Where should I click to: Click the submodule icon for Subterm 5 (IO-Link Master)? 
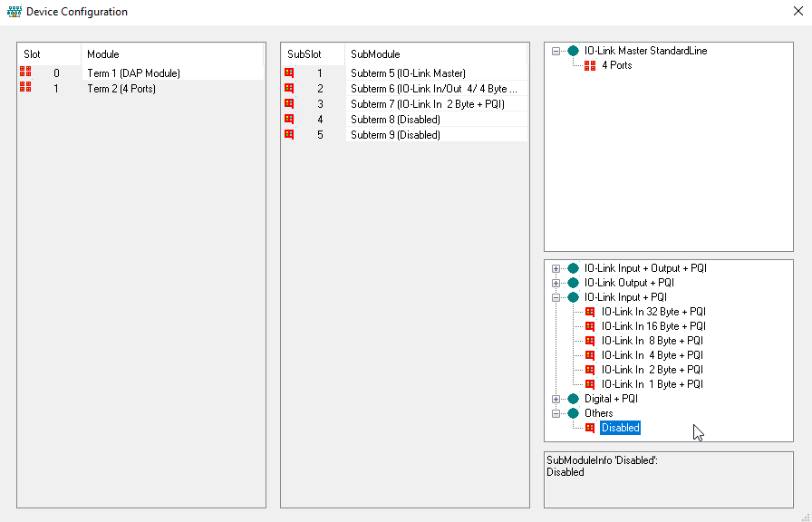(288, 72)
